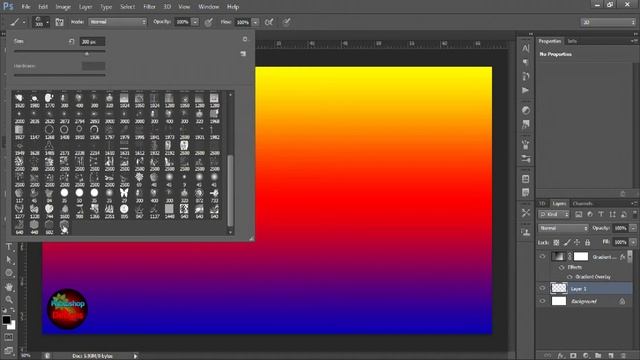Open the Window menu
Image resolution: width=640 pixels, height=360 pixels.
pos(209,7)
